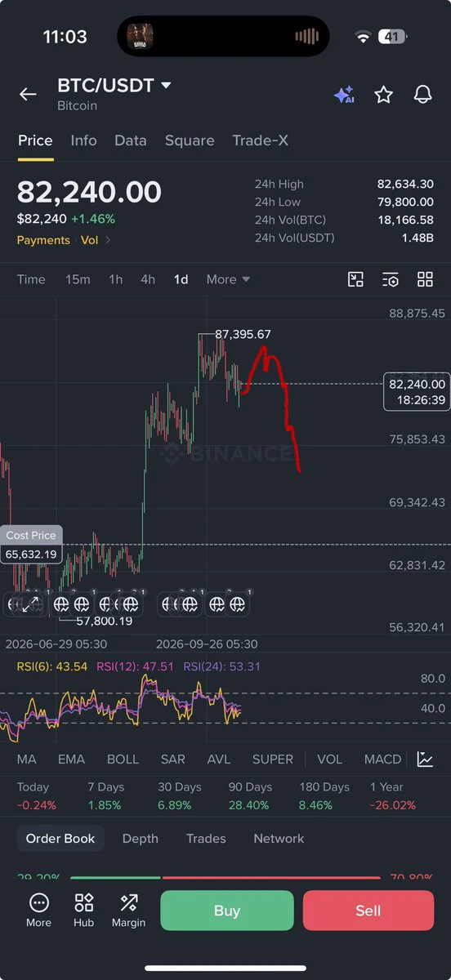Open the AI sparkle assistant icon

343,95
